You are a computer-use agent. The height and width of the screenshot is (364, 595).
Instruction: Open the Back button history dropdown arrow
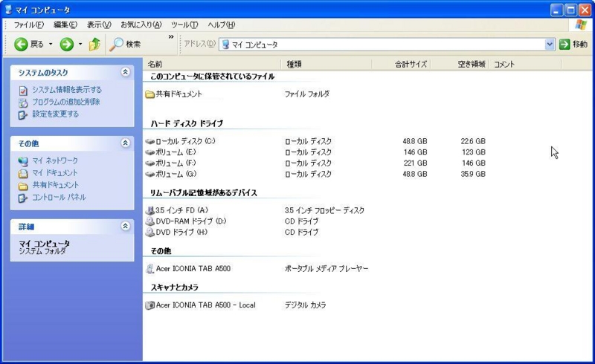pos(51,45)
